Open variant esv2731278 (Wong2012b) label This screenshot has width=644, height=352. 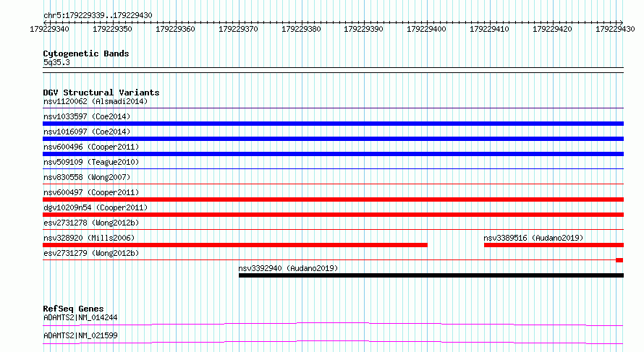91,223
